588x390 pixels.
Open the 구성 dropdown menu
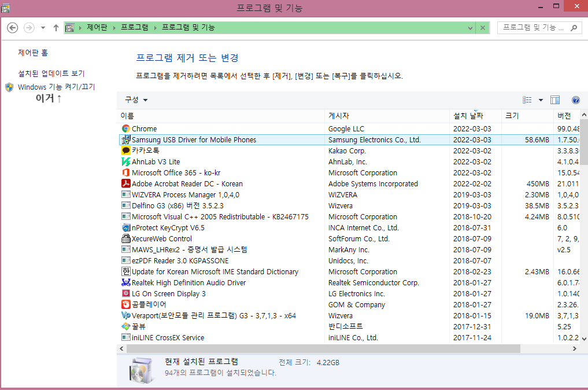136,100
